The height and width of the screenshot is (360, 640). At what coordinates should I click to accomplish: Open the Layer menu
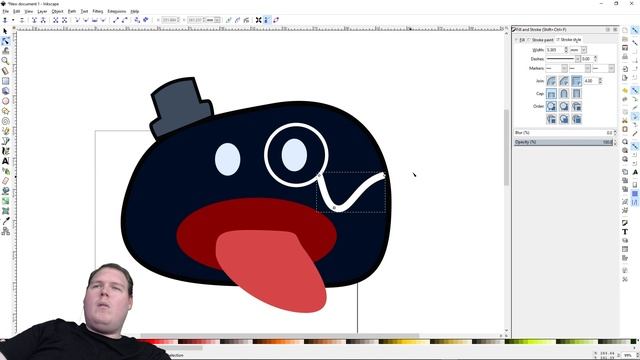click(42, 11)
